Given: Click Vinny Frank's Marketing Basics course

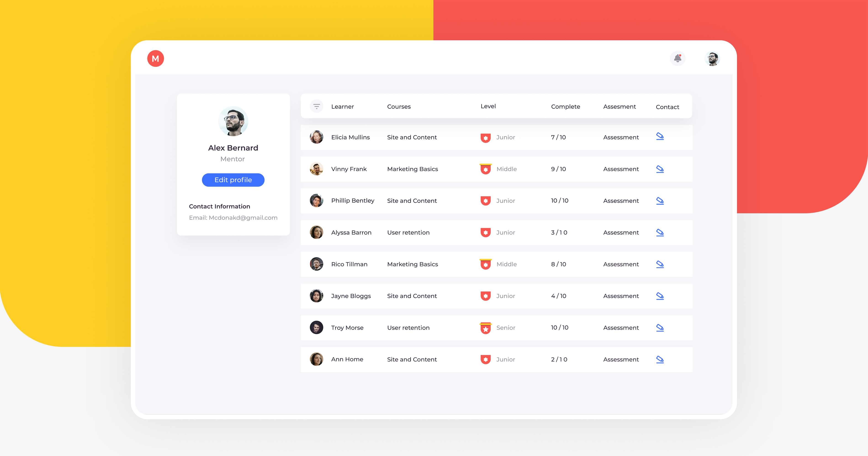Looking at the screenshot, I should click(413, 169).
